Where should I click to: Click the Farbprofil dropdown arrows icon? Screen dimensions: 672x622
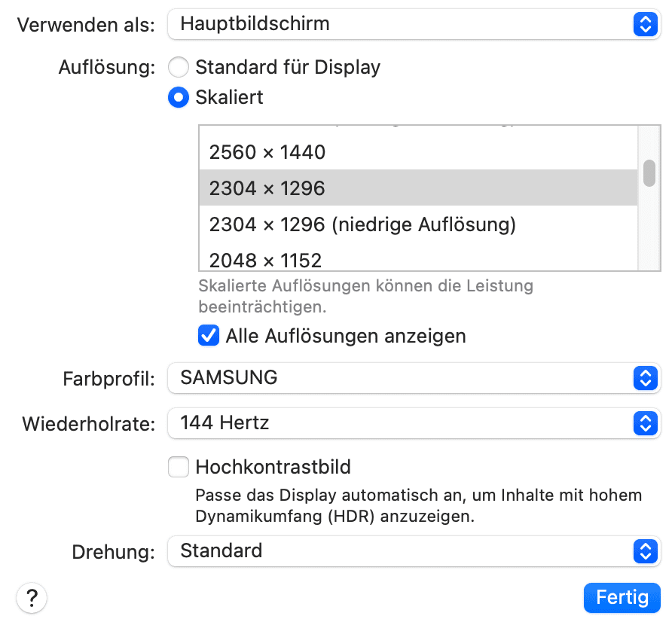tap(644, 378)
